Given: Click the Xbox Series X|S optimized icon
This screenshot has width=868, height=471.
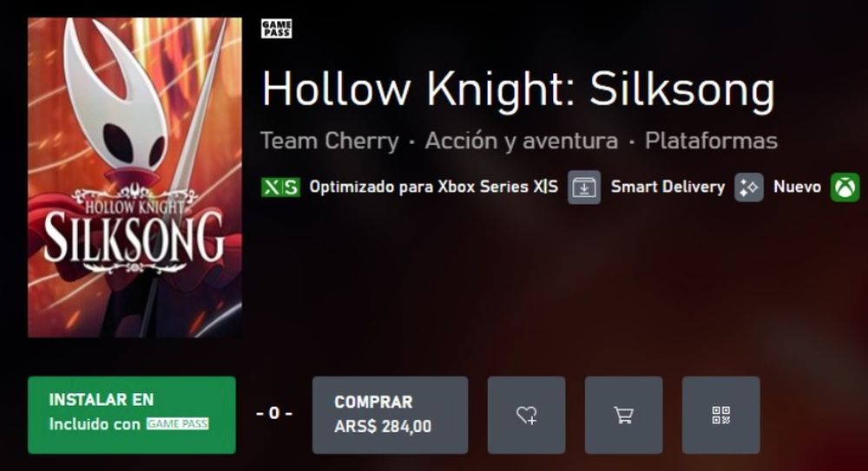Looking at the screenshot, I should click(x=280, y=187).
